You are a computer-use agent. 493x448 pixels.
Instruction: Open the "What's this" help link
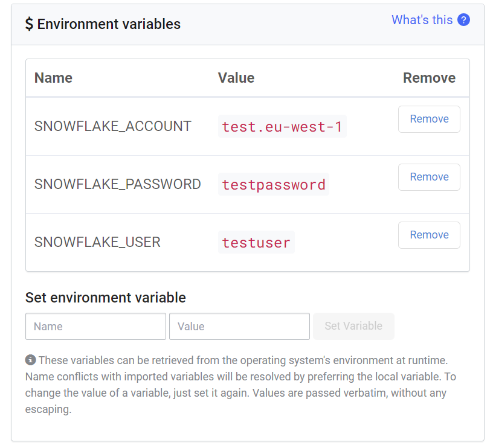coord(422,20)
